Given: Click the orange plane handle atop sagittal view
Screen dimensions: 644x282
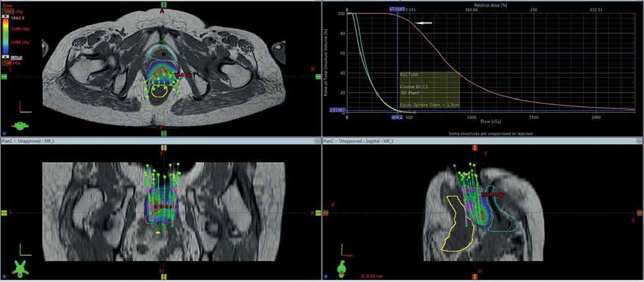Looking at the screenshot, I should click(x=475, y=148).
